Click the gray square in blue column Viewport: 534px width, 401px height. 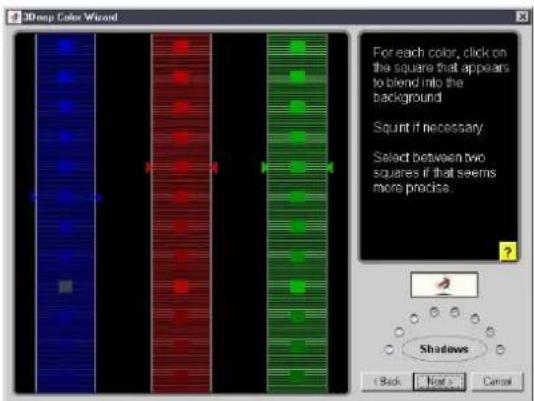[x=66, y=287]
